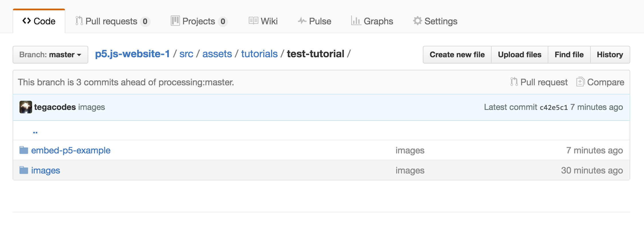Screen dimensions: 644x229
Task: Click the images folder icon
Action: click(24, 170)
